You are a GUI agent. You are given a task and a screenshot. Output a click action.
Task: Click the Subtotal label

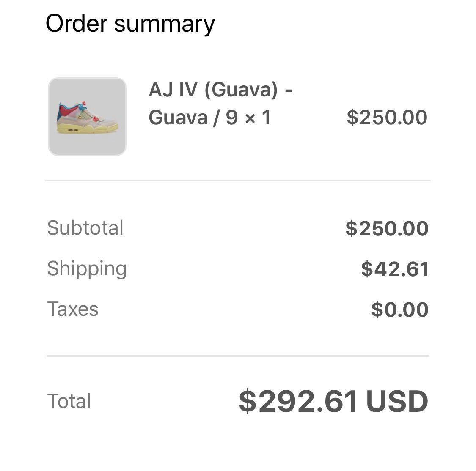point(85,228)
